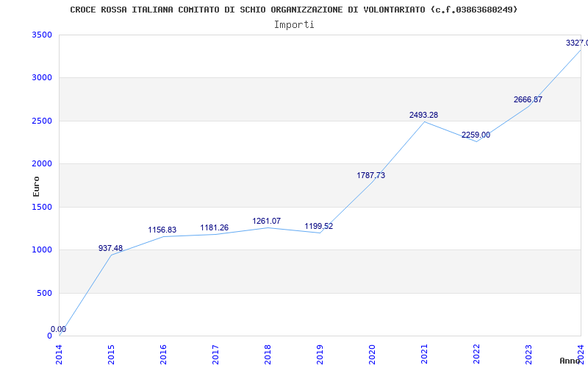Select the 2500 y-axis tick label

(x=42, y=121)
